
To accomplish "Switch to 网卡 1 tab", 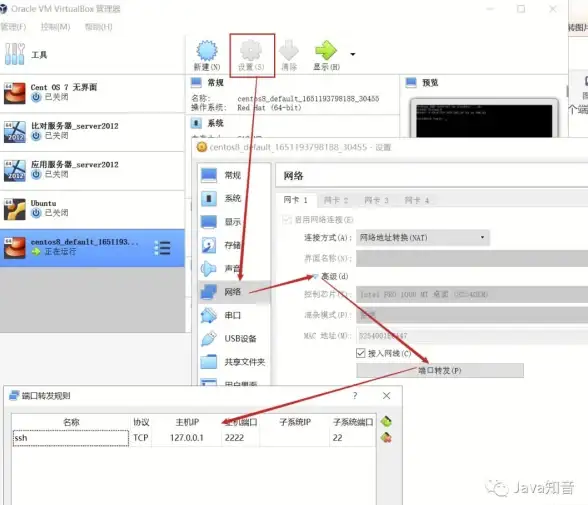I will pyautogui.click(x=296, y=200).
